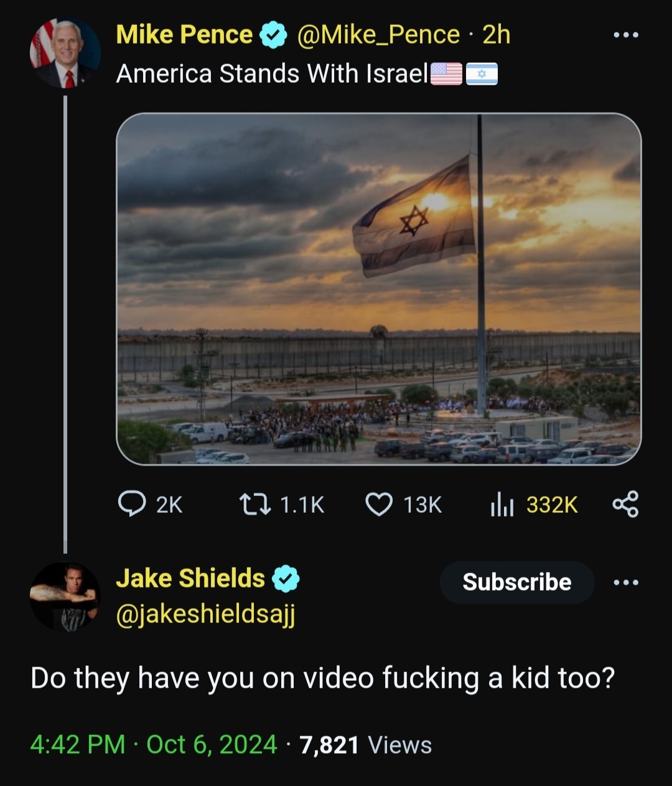672x786 pixels.
Task: Click the 4:42 PM Oct 6, 2024 timestamp
Action: (x=154, y=744)
